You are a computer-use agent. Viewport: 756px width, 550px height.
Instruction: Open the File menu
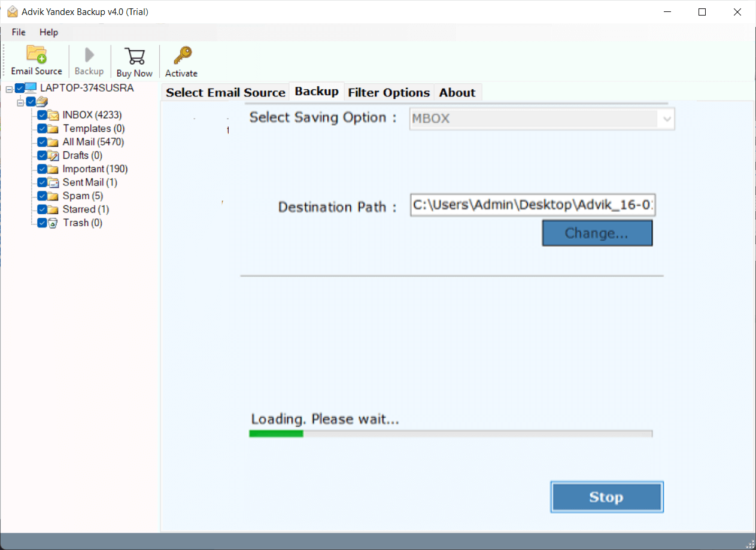pos(19,32)
